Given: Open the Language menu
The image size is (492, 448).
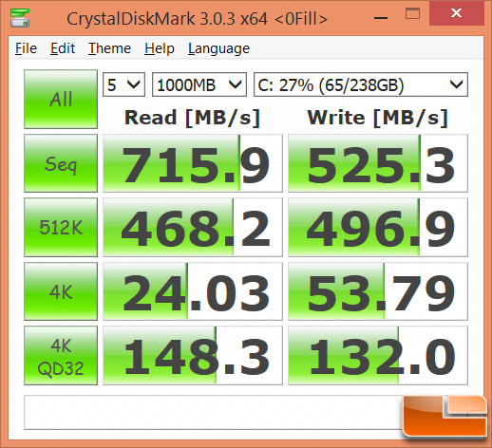Looking at the screenshot, I should 218,49.
